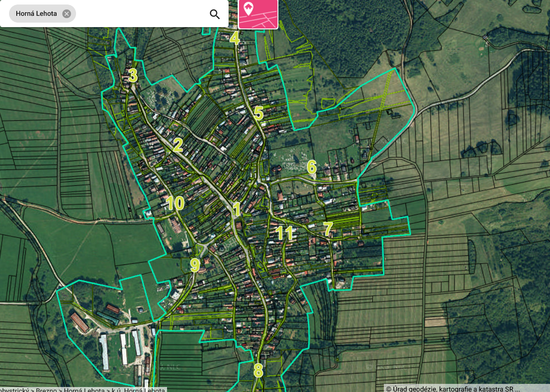Select map marker number 10
Image resolution: width=550 pixels, height=392 pixels.
pyautogui.click(x=175, y=203)
